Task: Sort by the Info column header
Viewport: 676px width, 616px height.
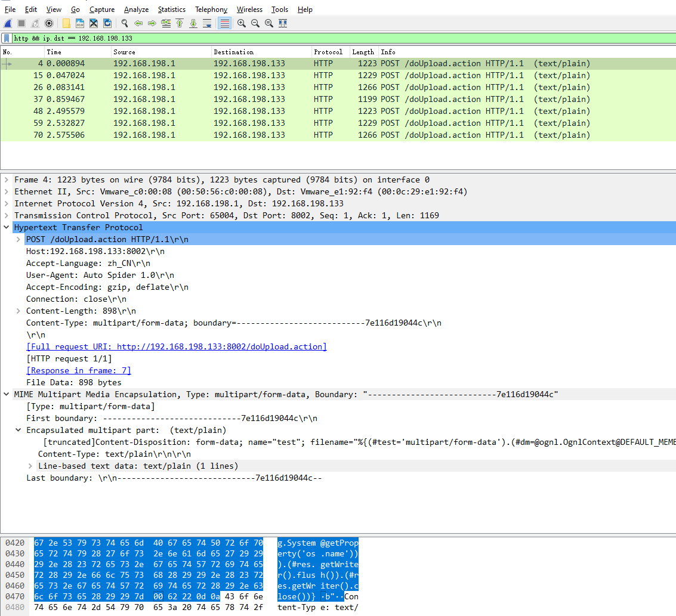Action: pos(527,52)
